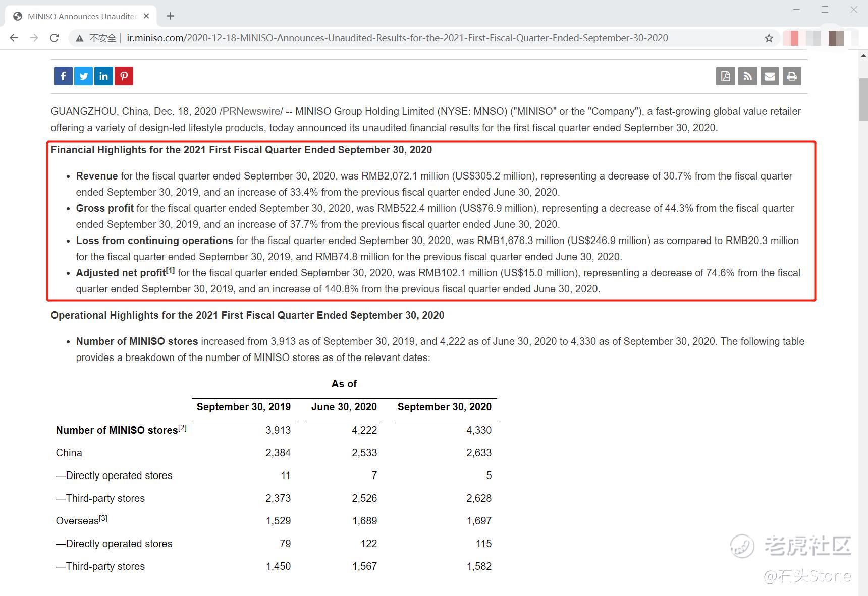The width and height of the screenshot is (868, 596).
Task: Select China third-party stores value 2,526
Action: [x=364, y=498]
